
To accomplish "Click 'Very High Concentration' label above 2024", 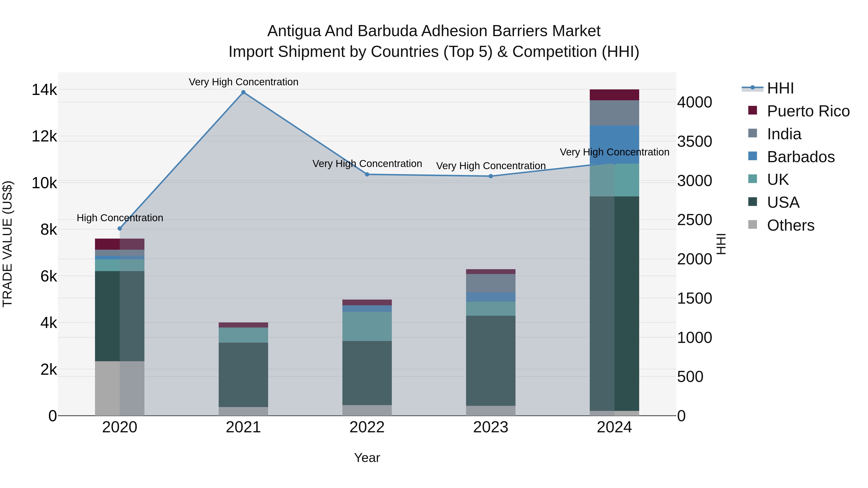I will point(615,152).
